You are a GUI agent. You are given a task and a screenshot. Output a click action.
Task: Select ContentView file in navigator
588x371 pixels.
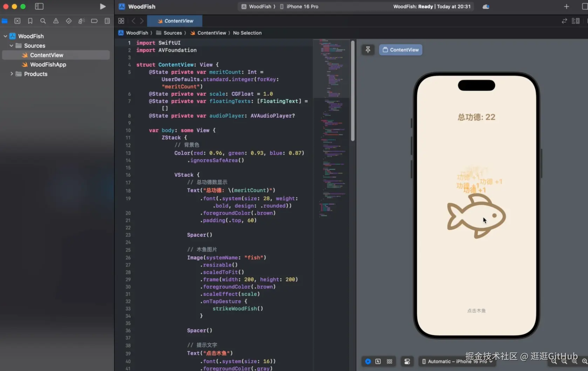click(56, 55)
